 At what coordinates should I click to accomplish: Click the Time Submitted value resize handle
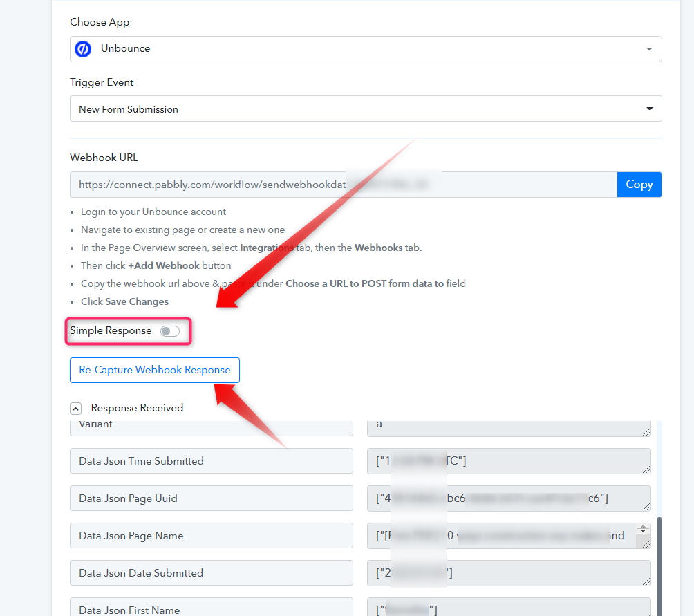(646, 469)
